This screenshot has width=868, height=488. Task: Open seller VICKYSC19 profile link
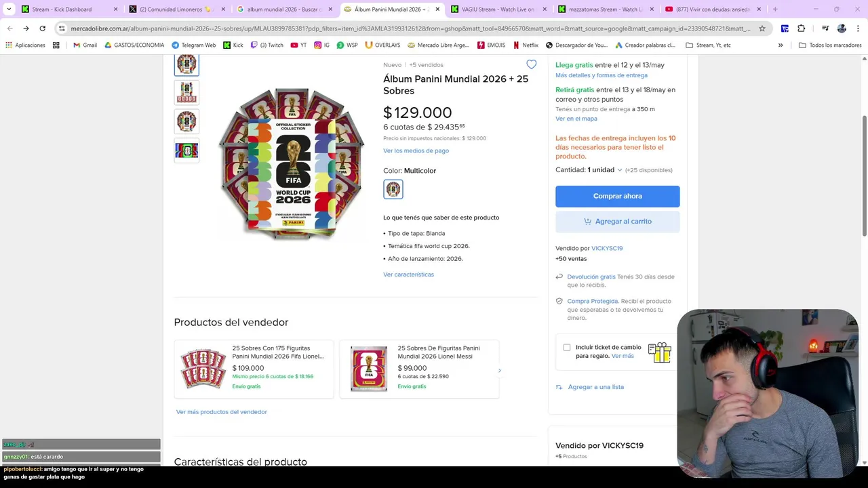point(607,248)
